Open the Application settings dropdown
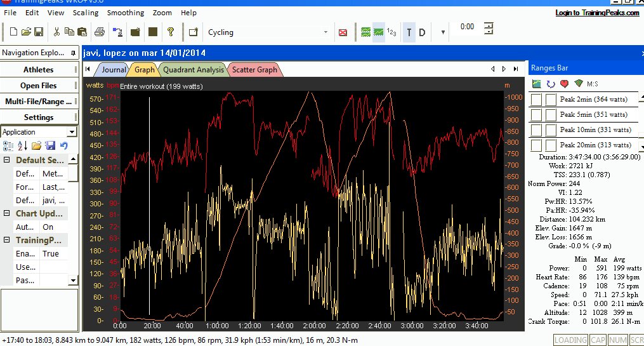 tap(72, 132)
